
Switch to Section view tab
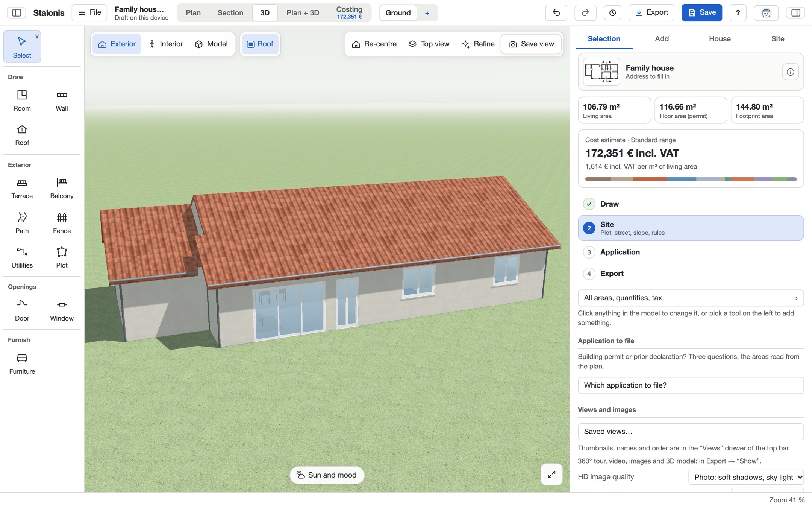pyautogui.click(x=230, y=13)
